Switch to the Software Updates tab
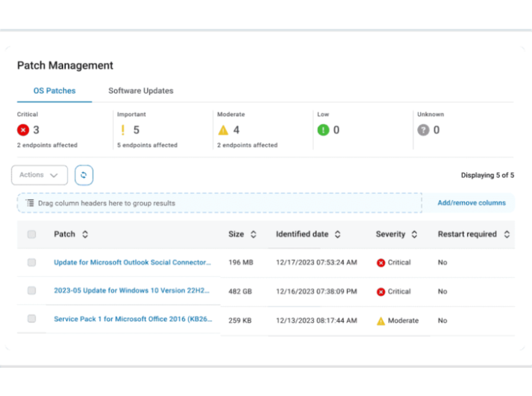The width and height of the screenshot is (532, 396). 141,91
